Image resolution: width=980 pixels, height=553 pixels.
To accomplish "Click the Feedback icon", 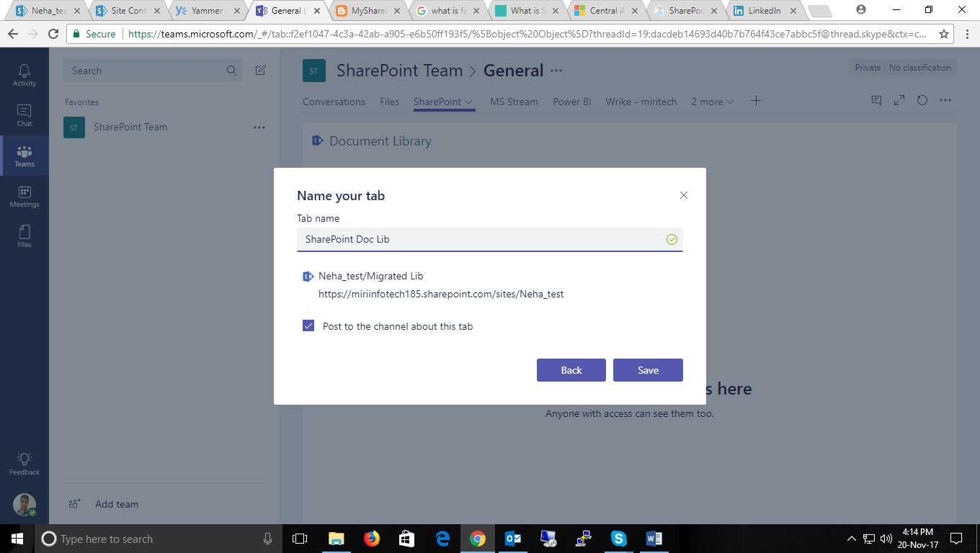I will 24,461.
